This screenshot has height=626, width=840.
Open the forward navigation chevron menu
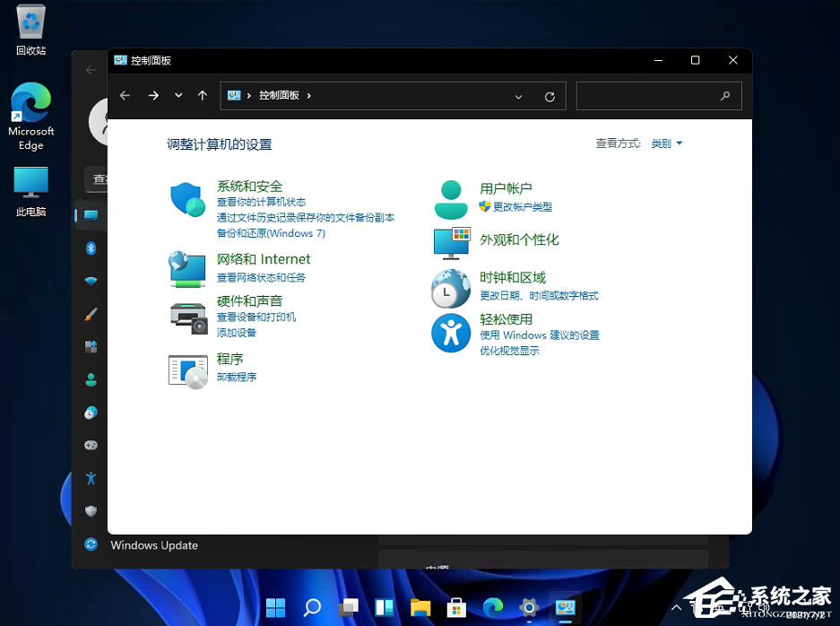click(178, 96)
